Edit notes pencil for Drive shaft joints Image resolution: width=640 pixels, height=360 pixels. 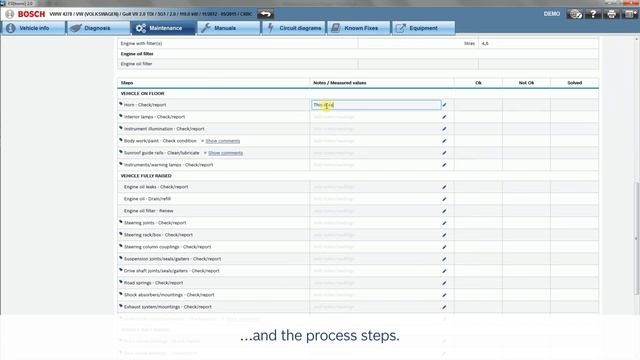[x=444, y=271]
